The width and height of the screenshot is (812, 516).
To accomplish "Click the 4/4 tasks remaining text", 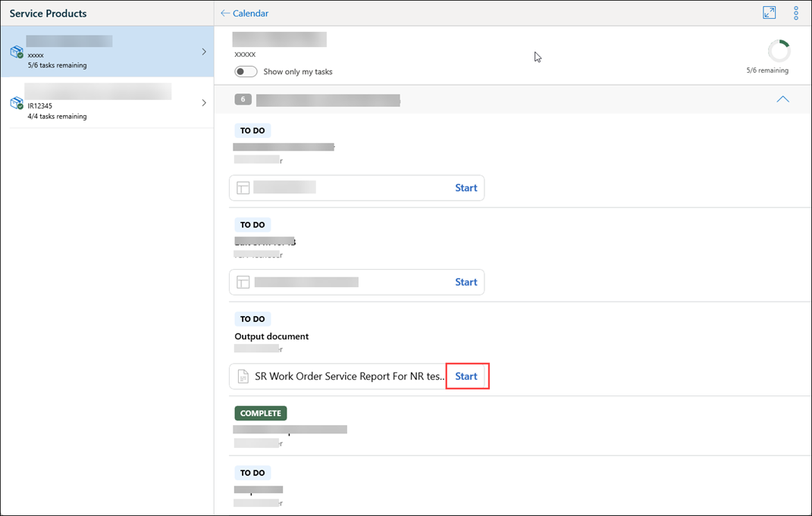I will coord(57,117).
